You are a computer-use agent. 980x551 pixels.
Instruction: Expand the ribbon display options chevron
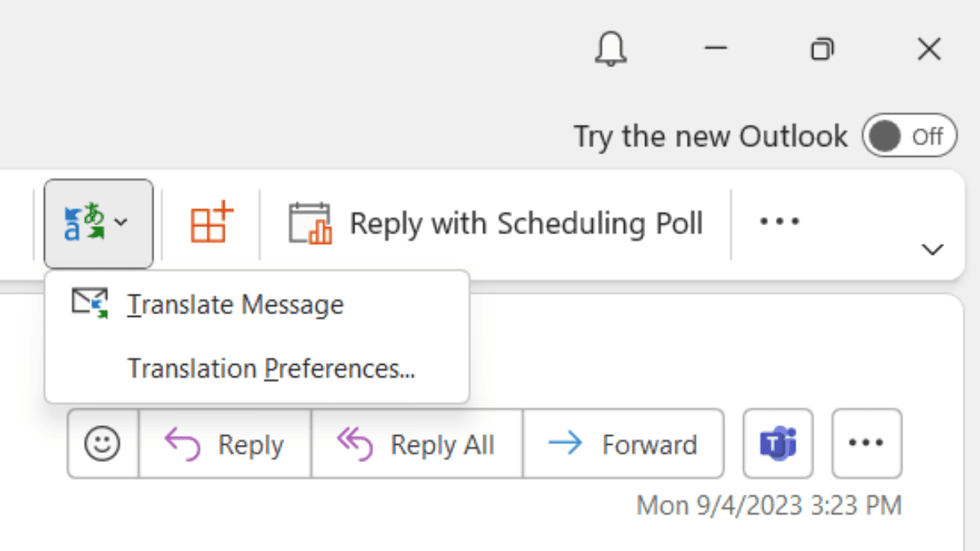932,249
